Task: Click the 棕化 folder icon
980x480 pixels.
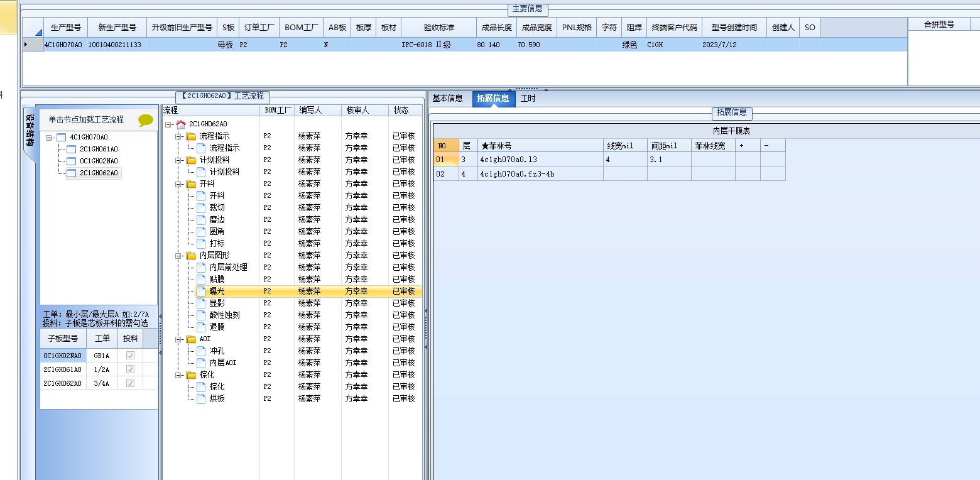Action: pyautogui.click(x=191, y=374)
